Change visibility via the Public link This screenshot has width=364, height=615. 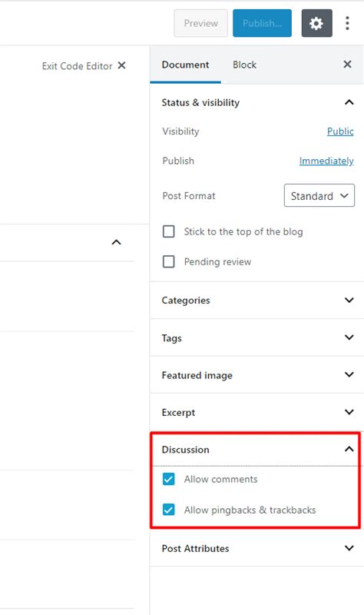coord(340,131)
